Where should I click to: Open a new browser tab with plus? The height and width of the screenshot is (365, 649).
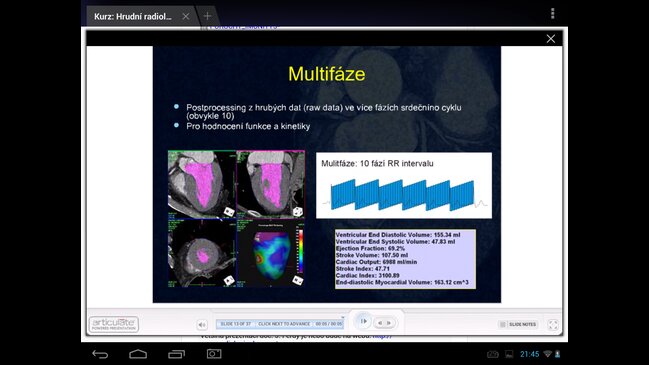pos(207,16)
